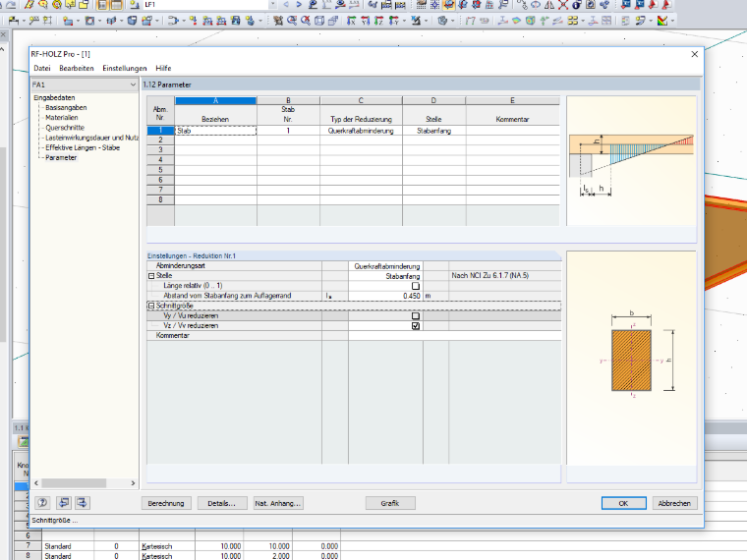Click the cube view toolbar icon
The height and width of the screenshot is (560, 747).
(319, 21)
